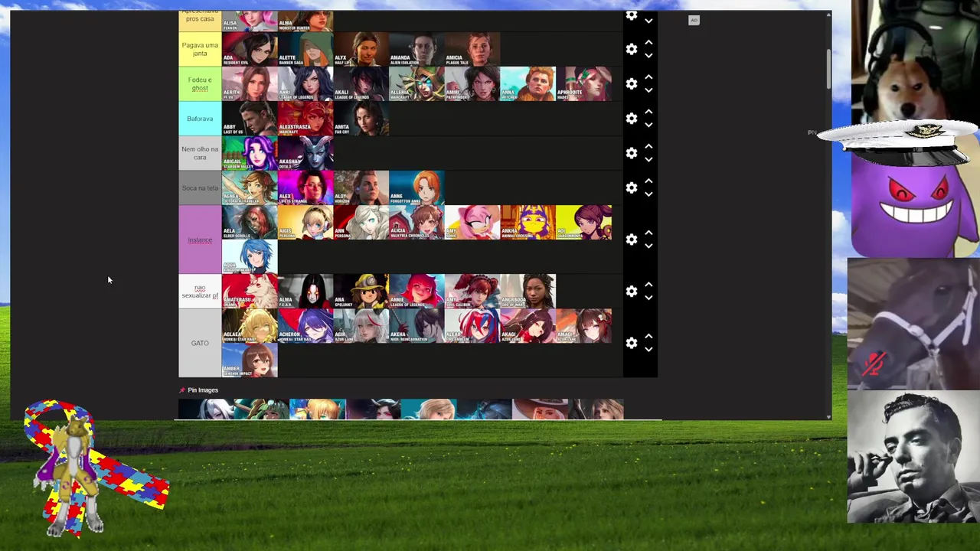Select the Alette Banner Saga image
The height and width of the screenshot is (551, 980).
305,49
